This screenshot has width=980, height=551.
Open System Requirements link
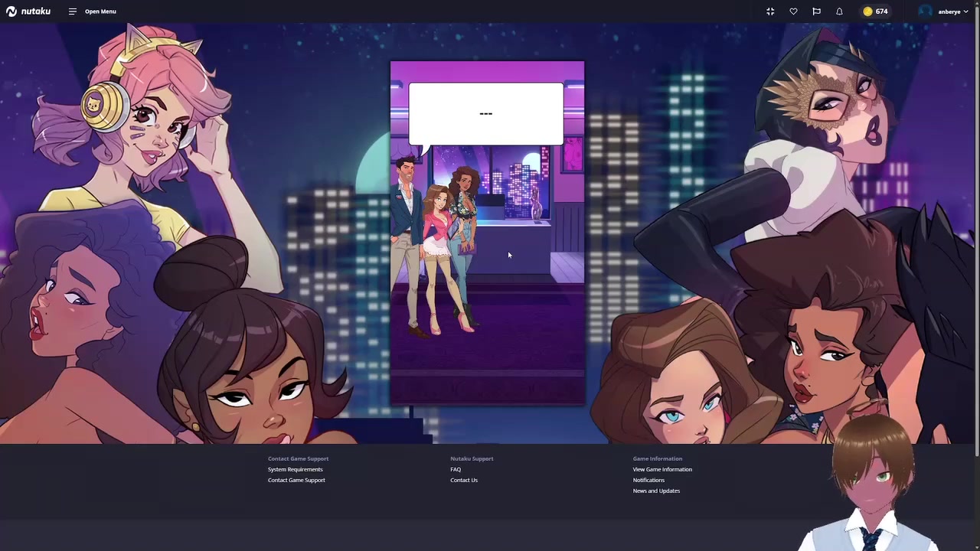click(x=295, y=469)
